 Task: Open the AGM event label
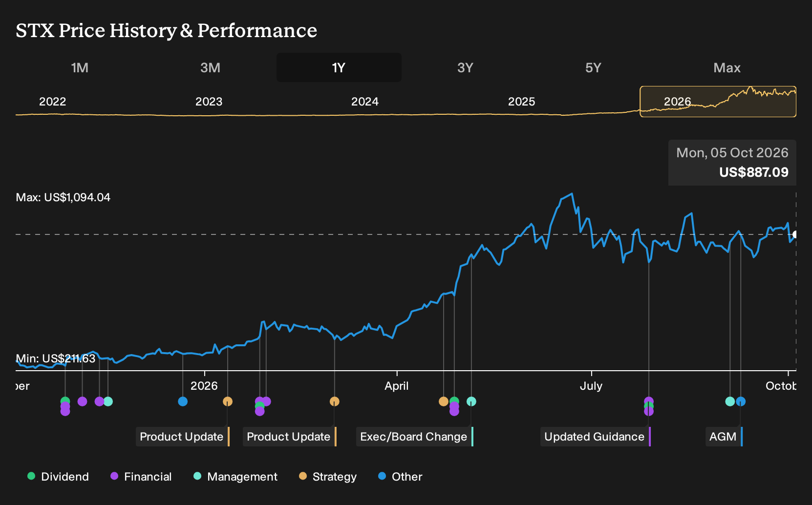(x=724, y=437)
